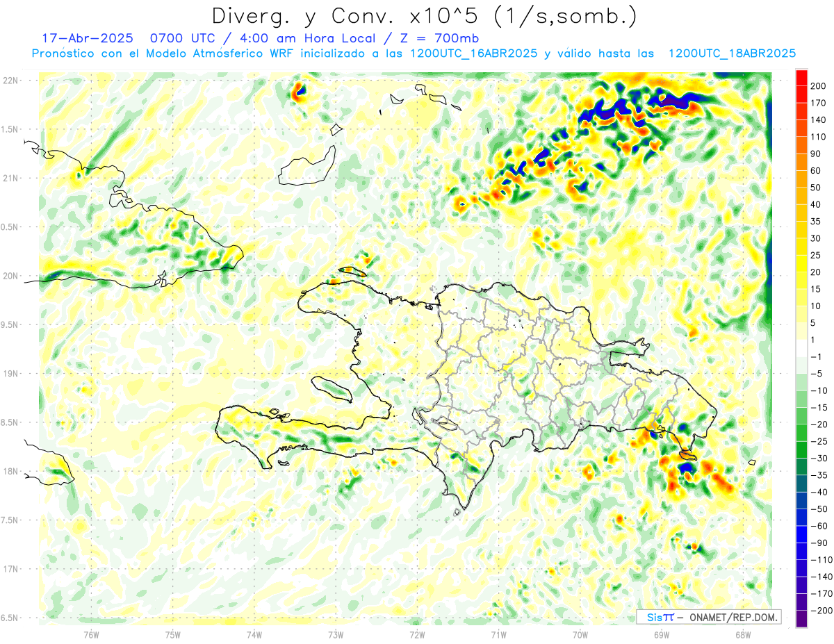Screen dimensions: 834x644
Task: Click the '200' value on the color scale
Action: coord(819,86)
